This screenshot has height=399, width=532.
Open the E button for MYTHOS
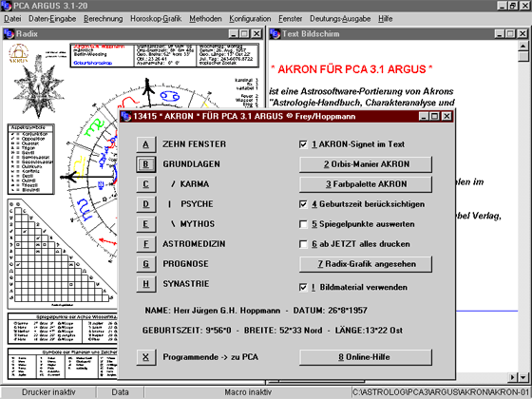[146, 224]
